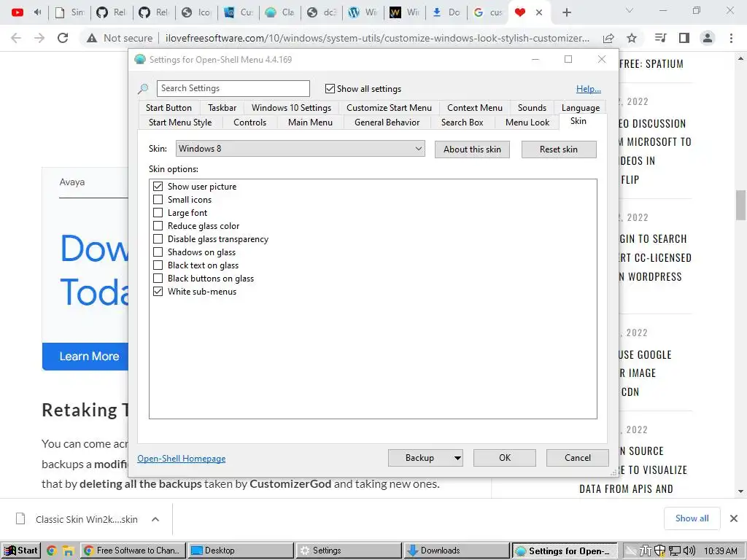Switch to the first GitHub Rel tab
The height and width of the screenshot is (560, 747).
point(112,12)
